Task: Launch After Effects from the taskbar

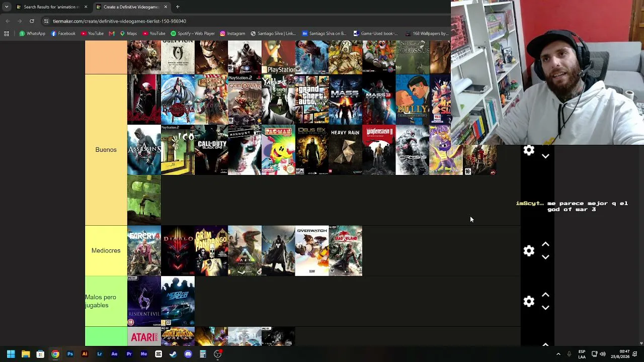Action: pyautogui.click(x=114, y=354)
